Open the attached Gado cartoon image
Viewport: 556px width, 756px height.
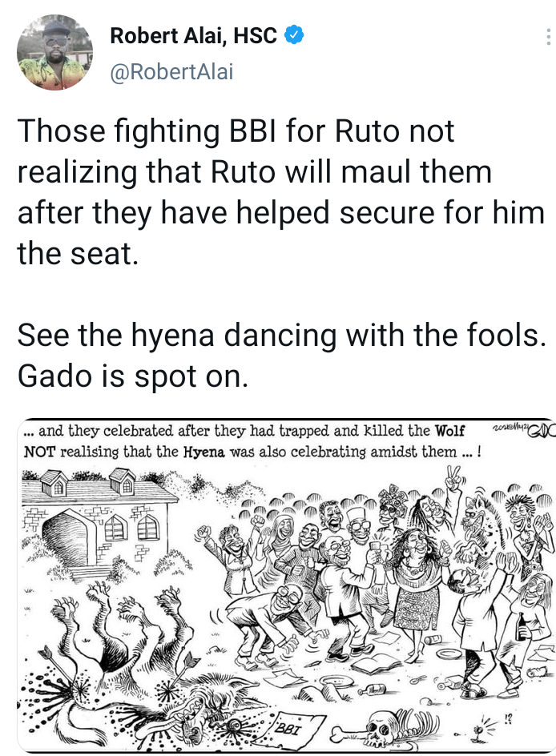pos(287,585)
